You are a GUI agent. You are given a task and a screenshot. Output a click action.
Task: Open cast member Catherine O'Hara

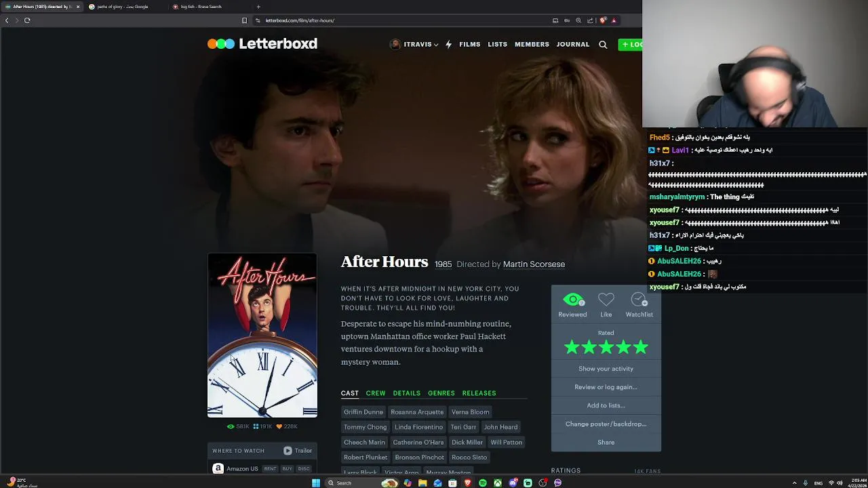(x=418, y=443)
